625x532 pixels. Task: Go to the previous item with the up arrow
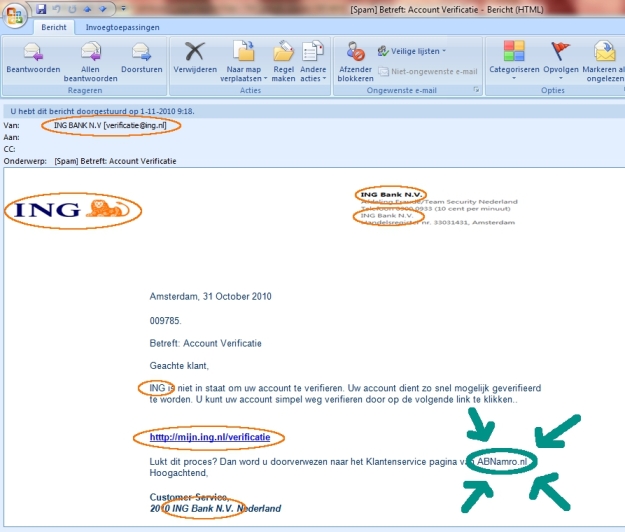(87, 9)
